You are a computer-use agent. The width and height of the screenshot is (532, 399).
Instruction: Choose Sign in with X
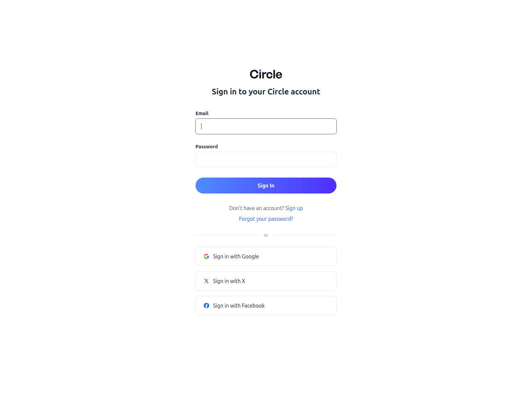tap(266, 281)
